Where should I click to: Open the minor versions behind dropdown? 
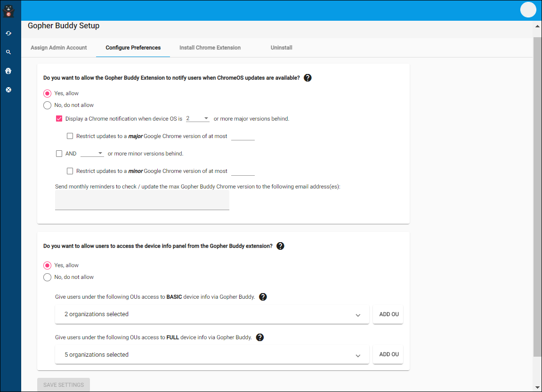(92, 153)
